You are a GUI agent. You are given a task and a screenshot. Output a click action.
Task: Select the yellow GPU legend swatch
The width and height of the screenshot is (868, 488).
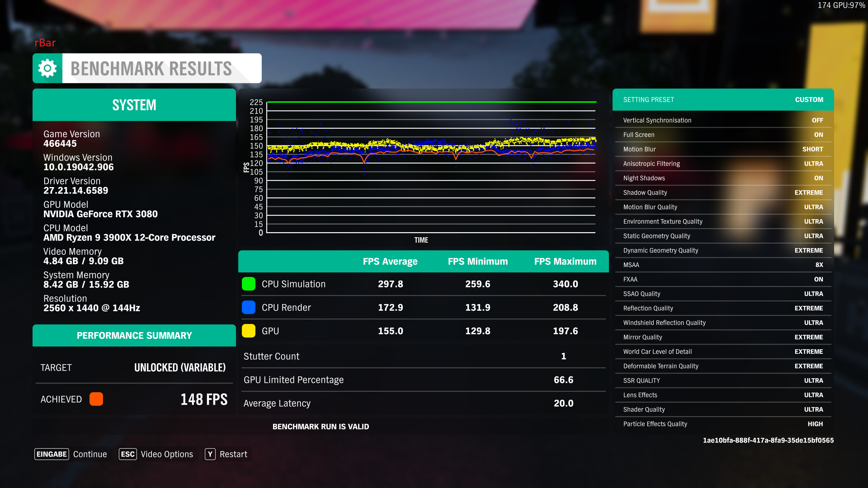point(248,331)
